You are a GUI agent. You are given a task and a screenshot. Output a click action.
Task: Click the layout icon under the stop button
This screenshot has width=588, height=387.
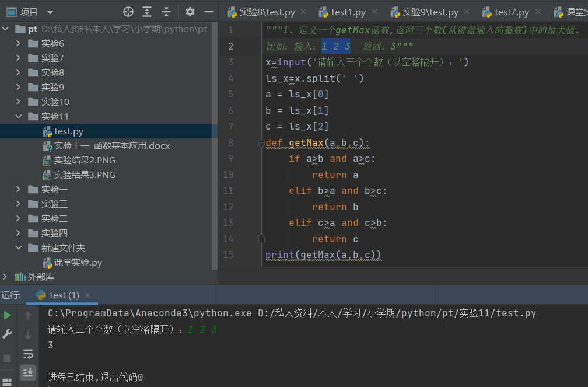pos(7,382)
